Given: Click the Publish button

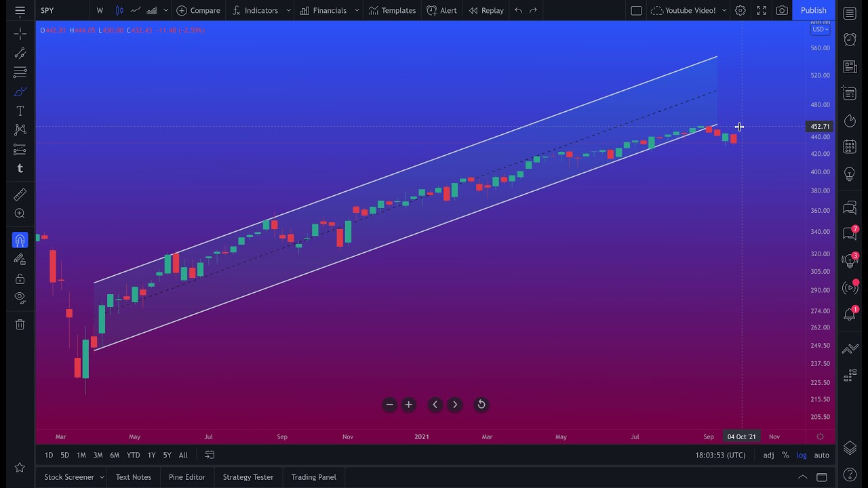Looking at the screenshot, I should [x=813, y=10].
